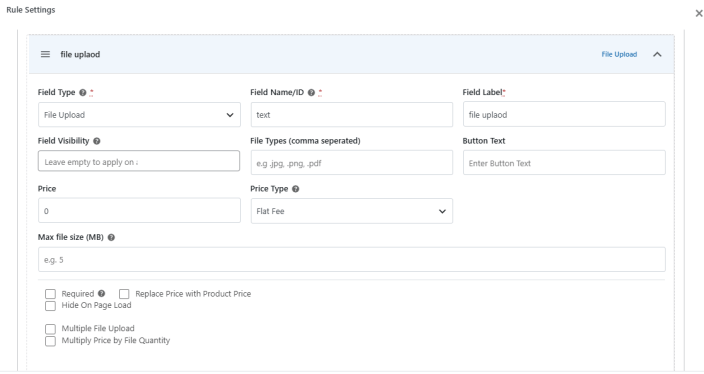
Task: Open the Field Type dropdown
Action: [139, 115]
